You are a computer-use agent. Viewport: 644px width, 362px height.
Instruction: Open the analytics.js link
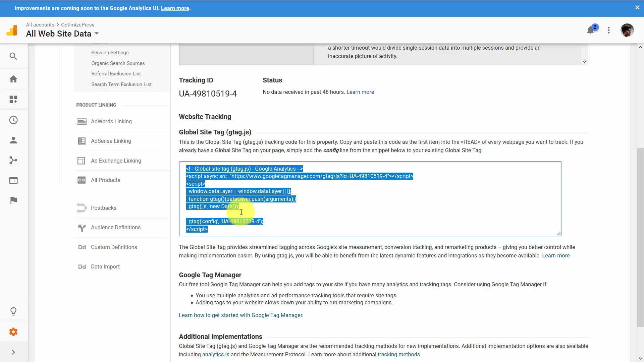tap(216, 354)
